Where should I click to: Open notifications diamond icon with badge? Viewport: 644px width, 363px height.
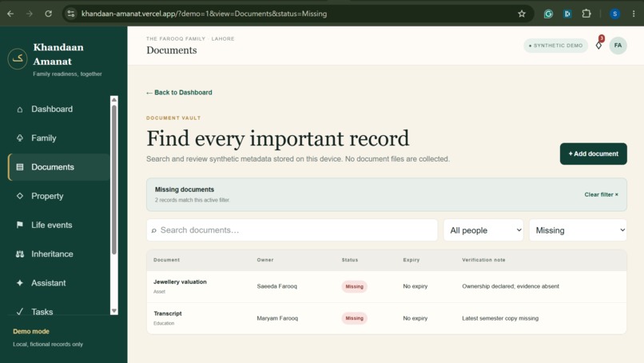pos(599,44)
